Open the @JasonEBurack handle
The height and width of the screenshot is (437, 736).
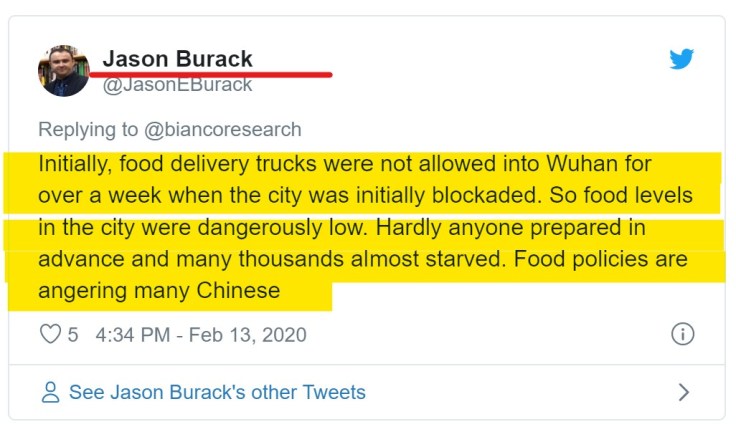(x=177, y=85)
